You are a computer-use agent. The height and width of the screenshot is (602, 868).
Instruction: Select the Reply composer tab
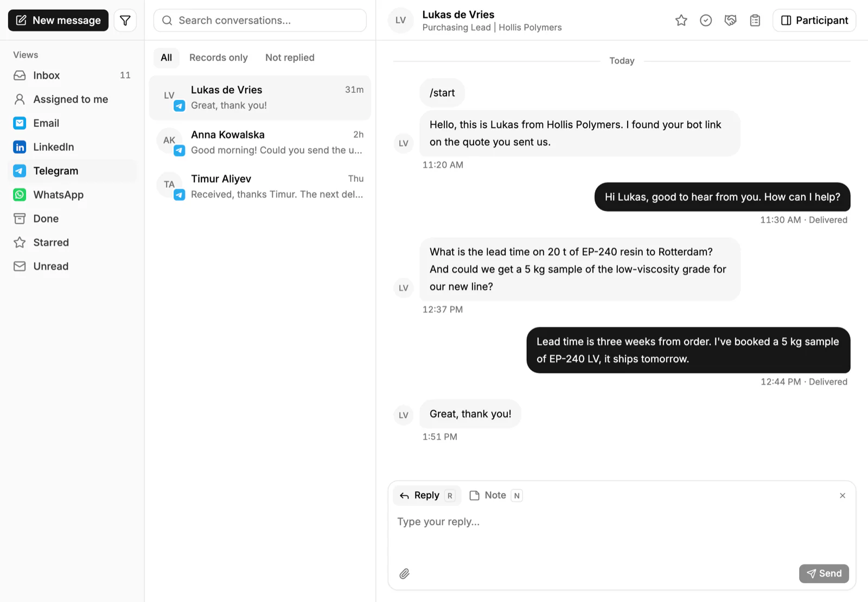point(427,496)
